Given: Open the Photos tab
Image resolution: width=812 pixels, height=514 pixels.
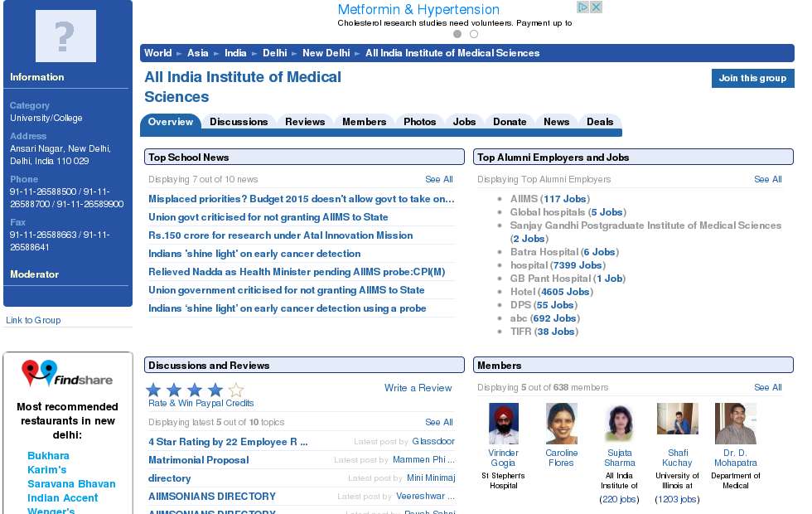Looking at the screenshot, I should coord(419,122).
